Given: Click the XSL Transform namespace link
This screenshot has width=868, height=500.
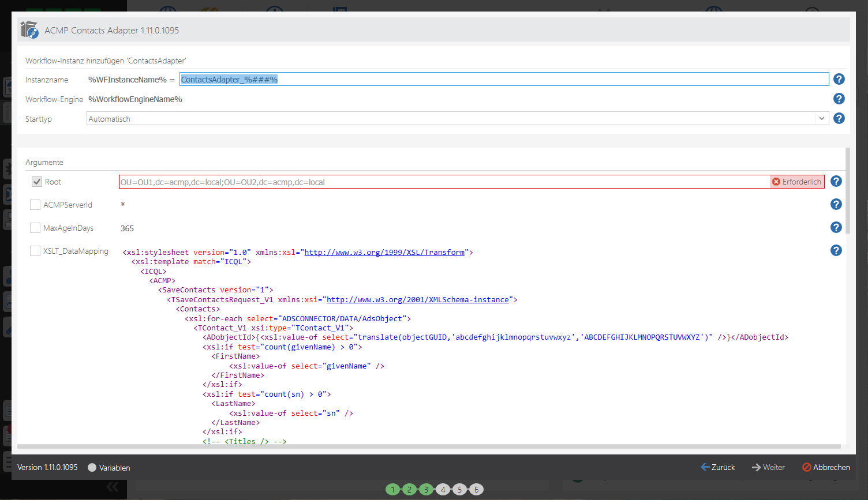Looking at the screenshot, I should click(x=384, y=252).
